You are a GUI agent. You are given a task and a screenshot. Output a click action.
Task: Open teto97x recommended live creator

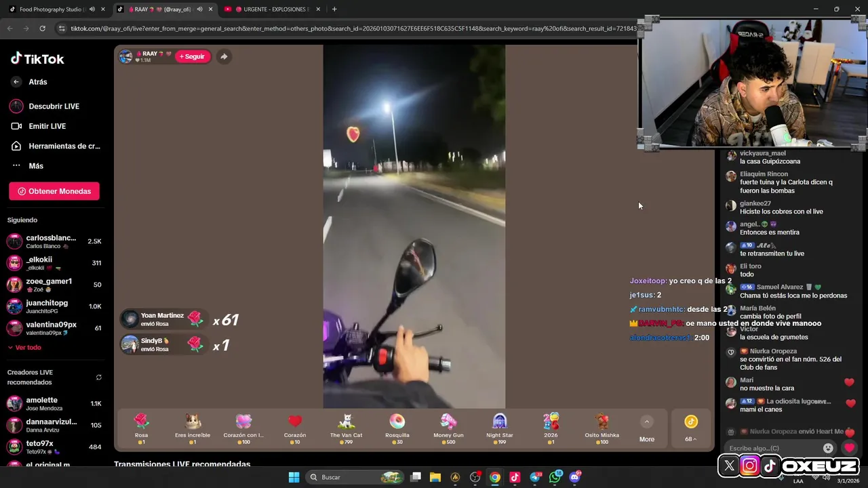54,447
